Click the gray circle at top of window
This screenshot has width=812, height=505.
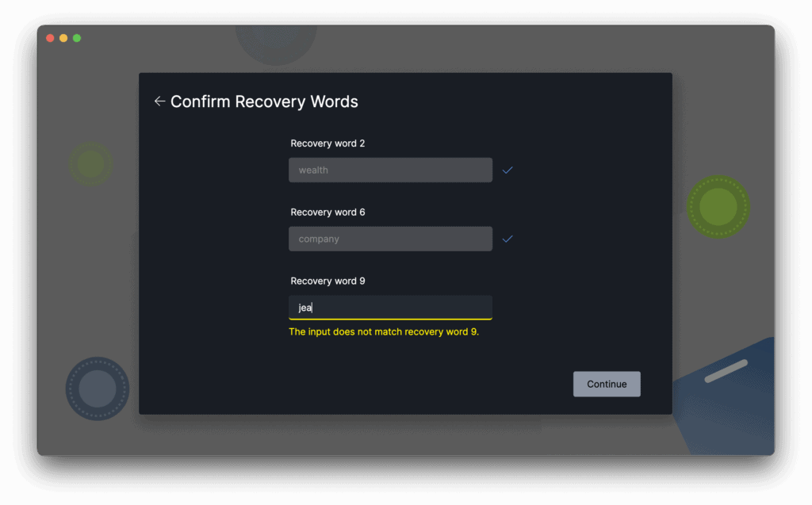pos(276,44)
